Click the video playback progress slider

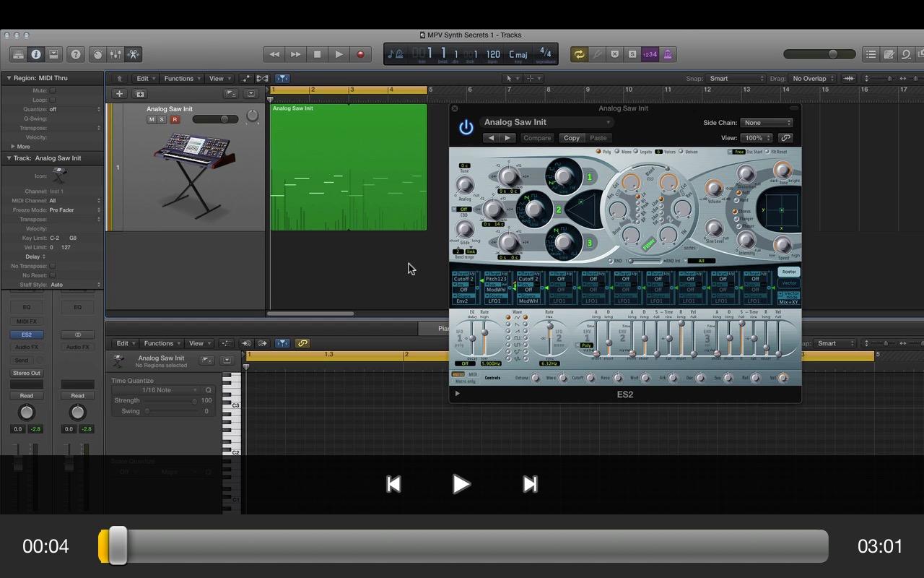[x=462, y=546]
